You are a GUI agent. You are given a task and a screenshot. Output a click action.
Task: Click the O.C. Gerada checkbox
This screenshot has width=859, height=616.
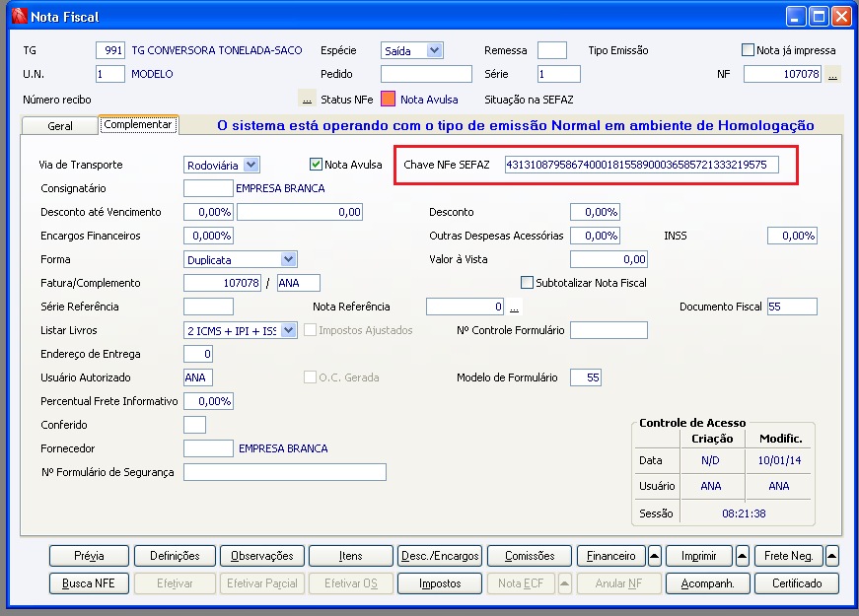(310, 376)
